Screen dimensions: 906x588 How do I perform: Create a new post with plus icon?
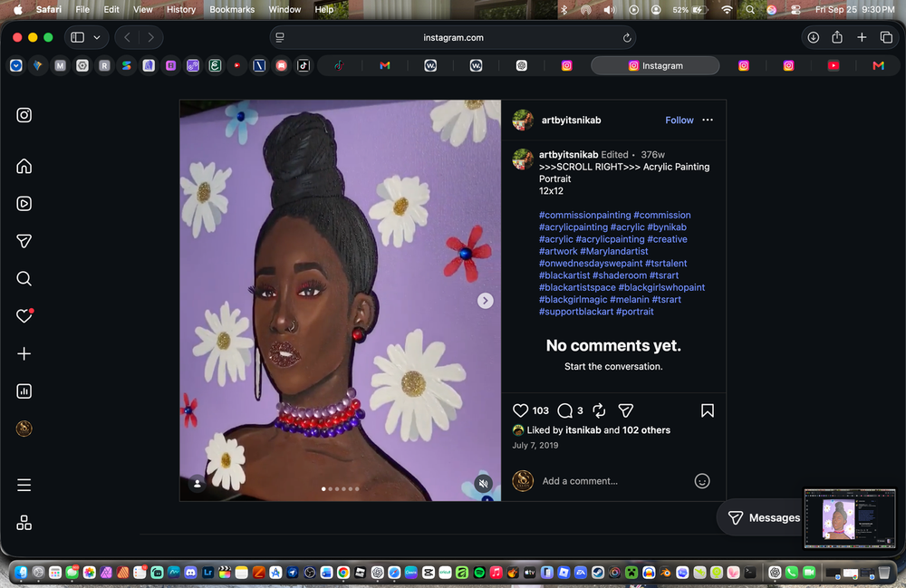pos(24,353)
